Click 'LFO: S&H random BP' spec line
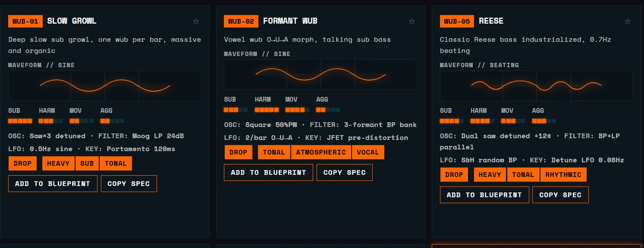Viewport: 644px width, 248px height. click(x=479, y=160)
